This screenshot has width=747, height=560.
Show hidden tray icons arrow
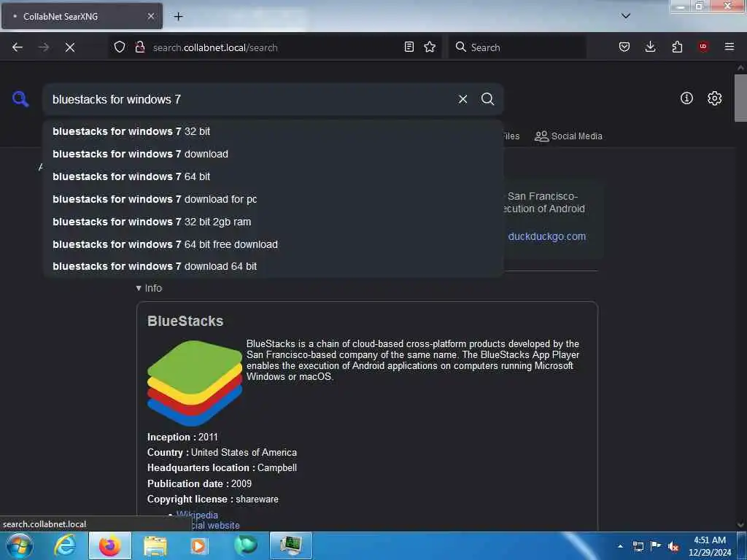[620, 546]
